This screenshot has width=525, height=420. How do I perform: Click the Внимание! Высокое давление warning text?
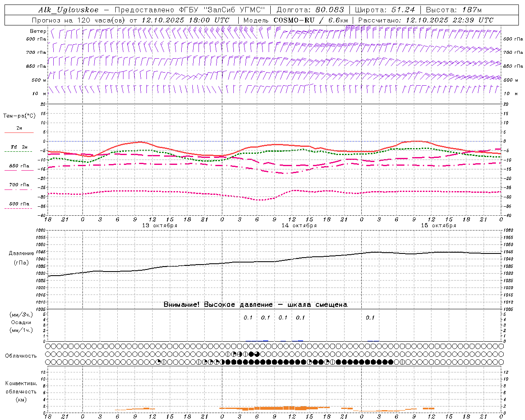tap(256, 305)
